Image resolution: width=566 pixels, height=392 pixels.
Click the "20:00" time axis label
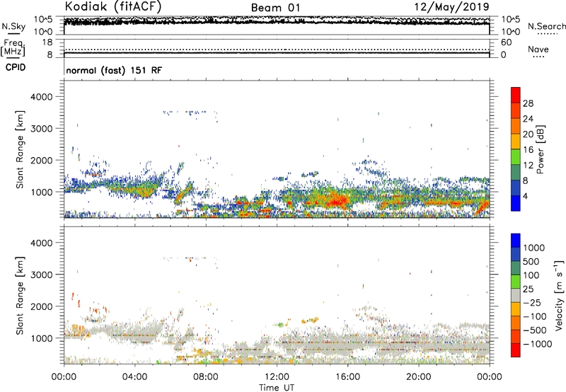click(419, 377)
